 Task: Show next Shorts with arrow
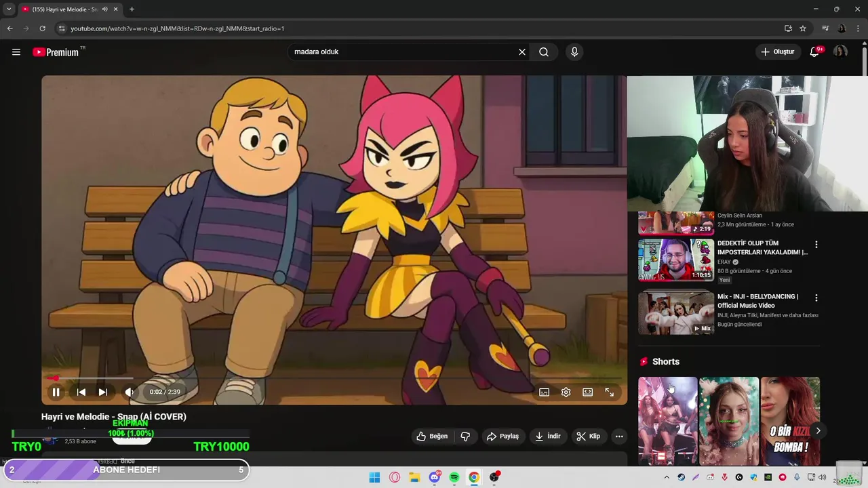(818, 431)
